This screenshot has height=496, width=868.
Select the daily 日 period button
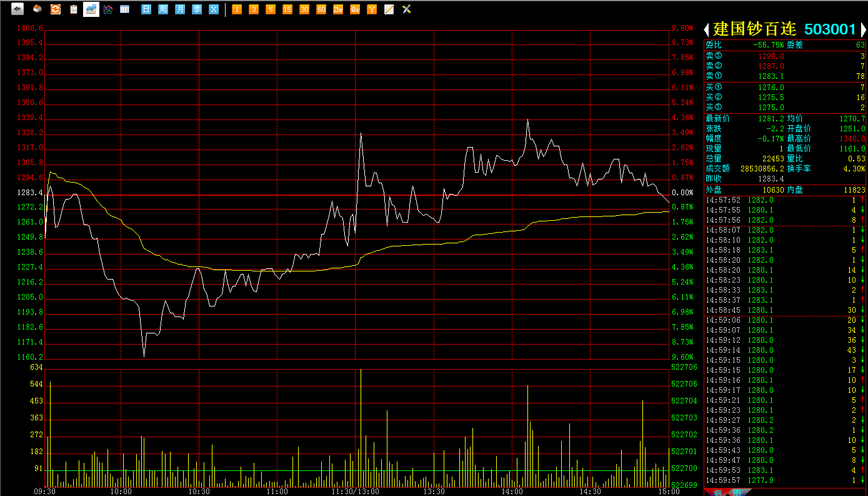coord(146,9)
